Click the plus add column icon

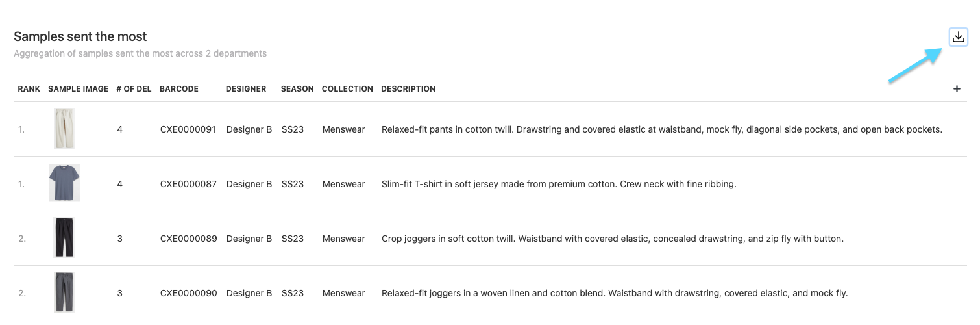[957, 89]
